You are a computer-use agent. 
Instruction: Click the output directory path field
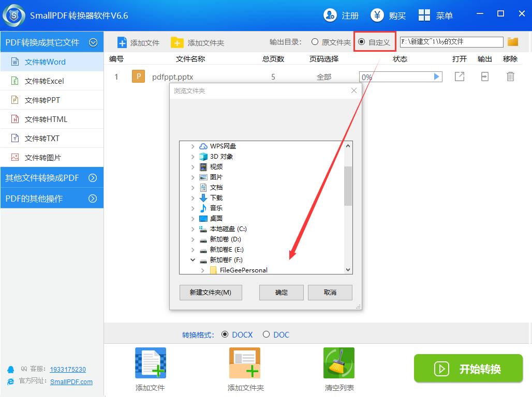pyautogui.click(x=451, y=42)
